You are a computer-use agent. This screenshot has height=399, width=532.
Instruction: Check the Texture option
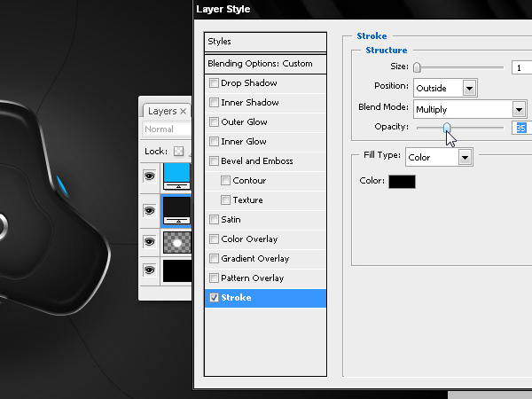click(x=225, y=199)
